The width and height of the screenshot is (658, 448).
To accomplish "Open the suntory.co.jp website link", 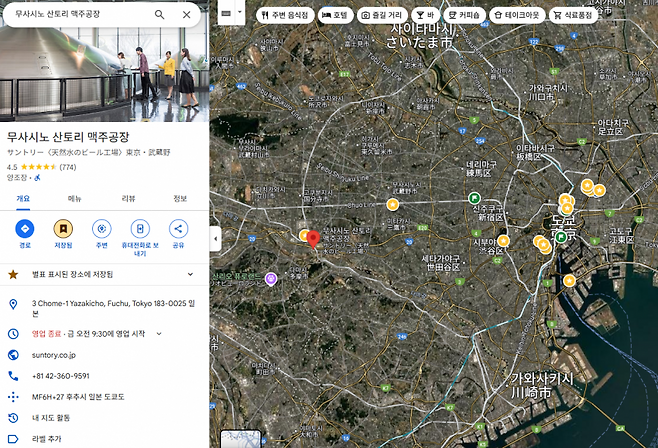I will (54, 354).
